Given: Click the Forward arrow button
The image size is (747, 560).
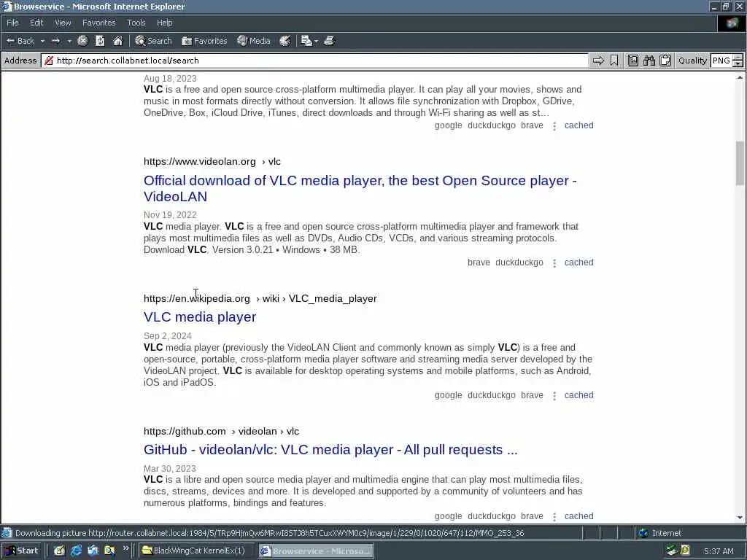Looking at the screenshot, I should 55,41.
